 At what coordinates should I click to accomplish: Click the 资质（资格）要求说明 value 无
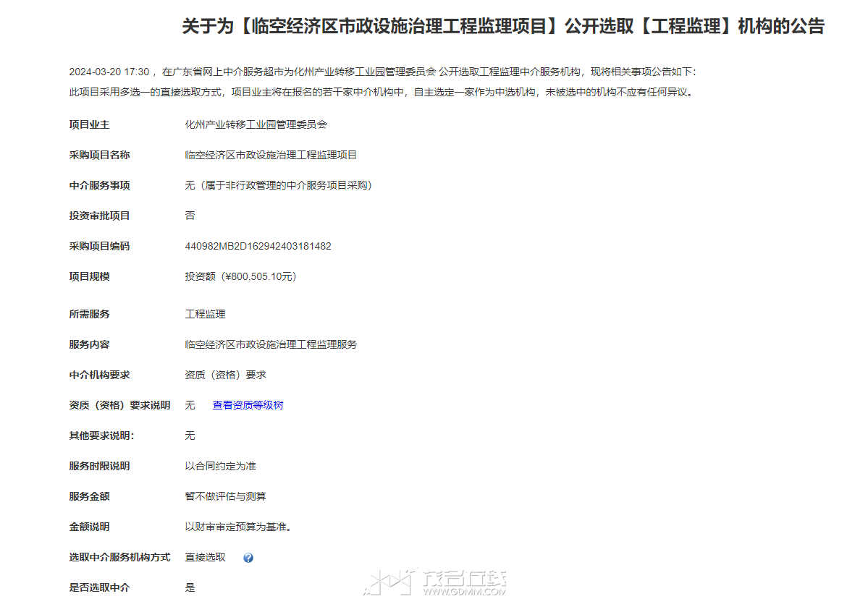190,405
